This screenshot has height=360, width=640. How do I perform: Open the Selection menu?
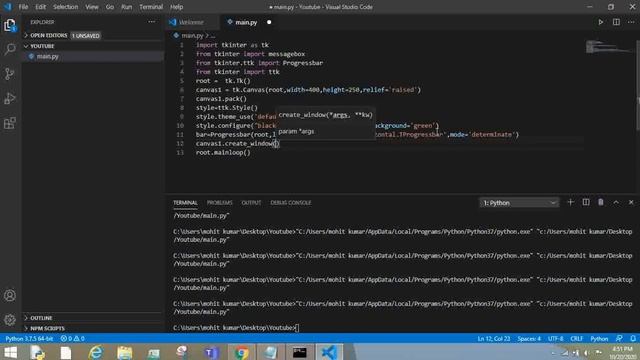click(x=65, y=7)
